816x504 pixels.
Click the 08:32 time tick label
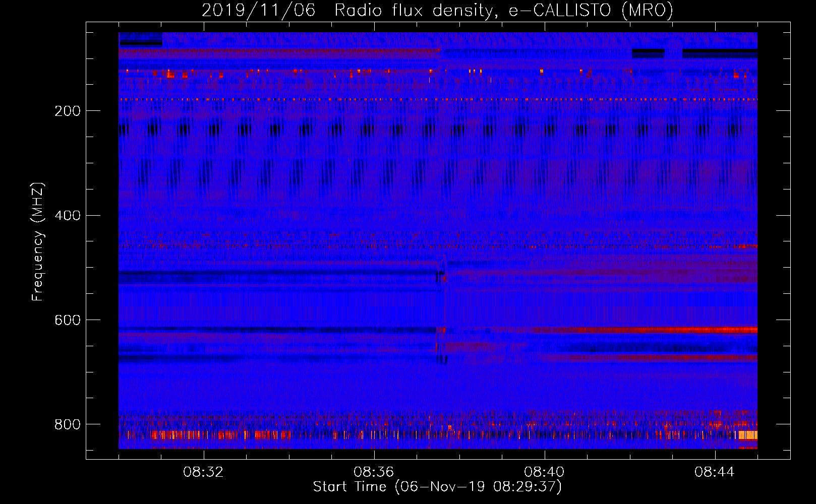(x=203, y=472)
